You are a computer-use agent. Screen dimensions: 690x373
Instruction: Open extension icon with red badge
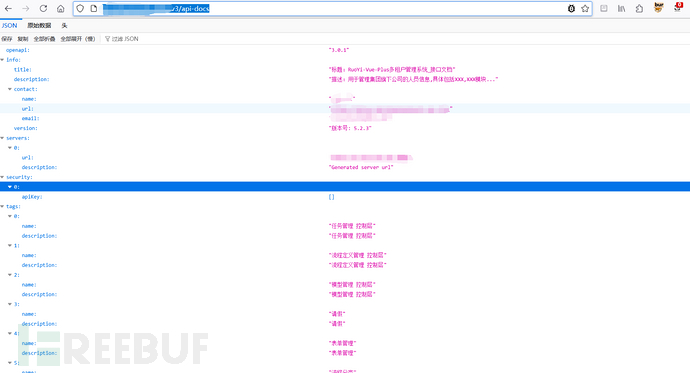click(x=678, y=7)
